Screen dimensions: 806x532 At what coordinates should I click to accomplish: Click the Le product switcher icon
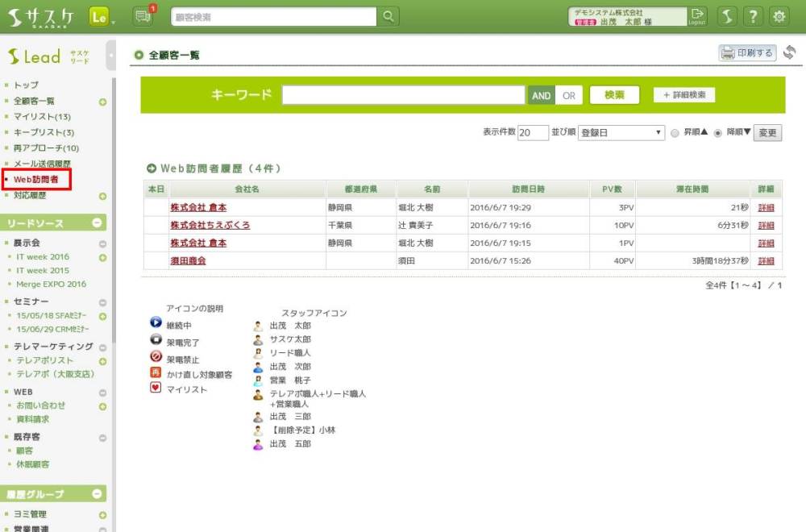pos(99,16)
